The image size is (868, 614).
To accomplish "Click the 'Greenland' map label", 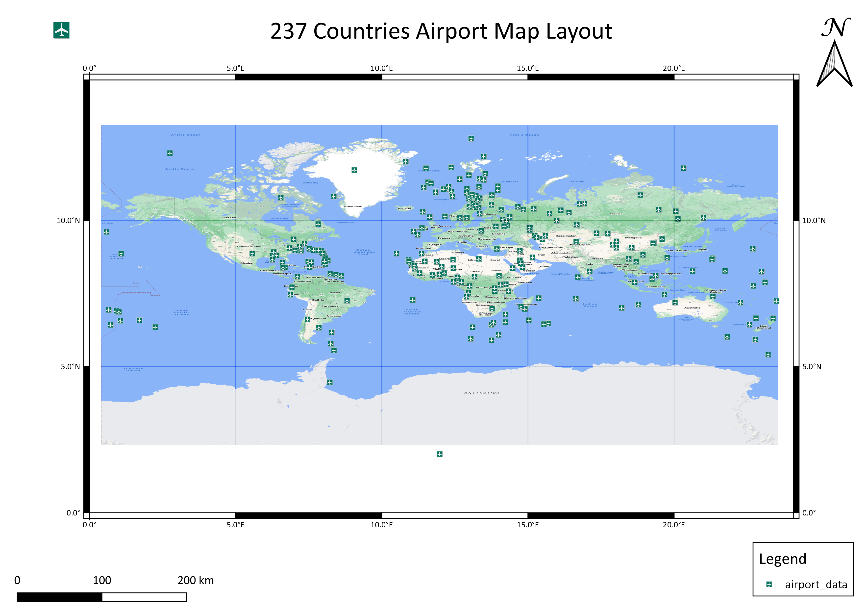I will click(x=353, y=206).
